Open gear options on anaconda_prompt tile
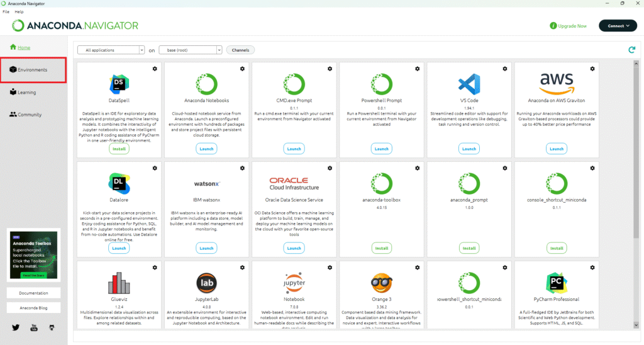The width and height of the screenshot is (644, 345). [505, 168]
